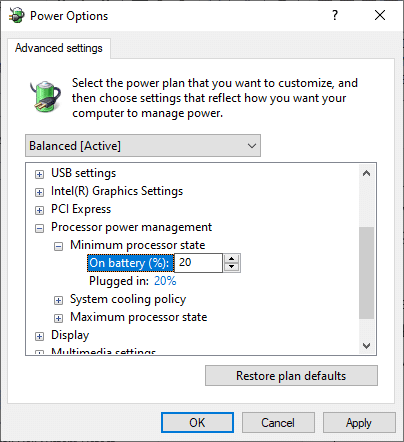Expand Maximum processor state node

click(x=58, y=318)
